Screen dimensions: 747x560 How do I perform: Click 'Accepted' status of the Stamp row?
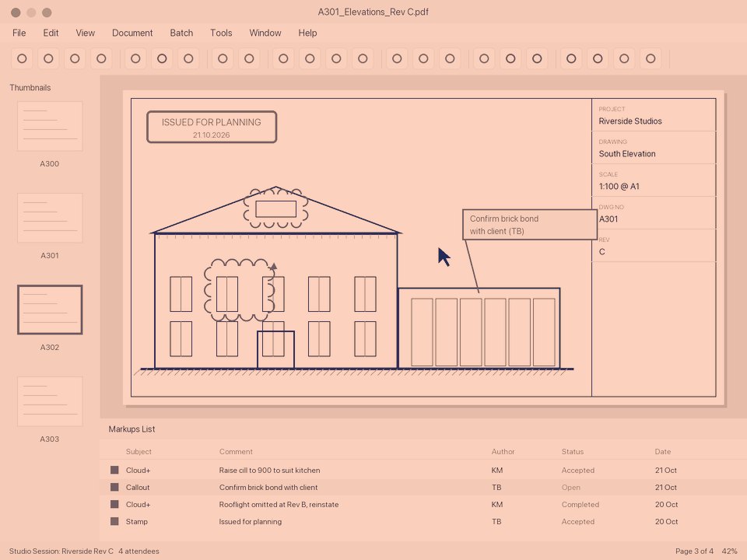(x=578, y=521)
